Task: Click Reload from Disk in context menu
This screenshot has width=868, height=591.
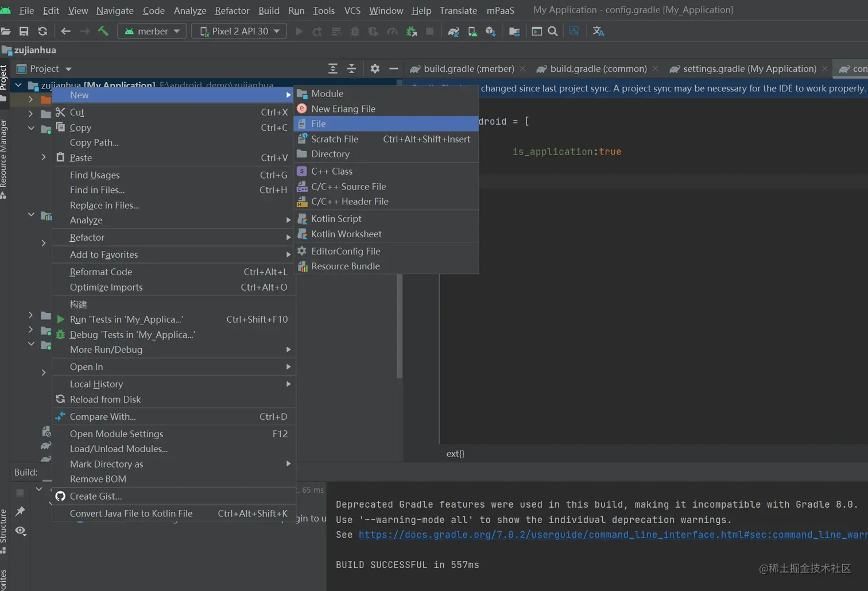Action: click(x=105, y=399)
